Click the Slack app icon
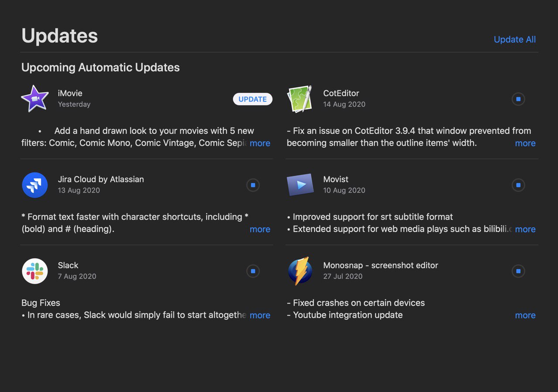This screenshot has width=558, height=392. coord(35,271)
